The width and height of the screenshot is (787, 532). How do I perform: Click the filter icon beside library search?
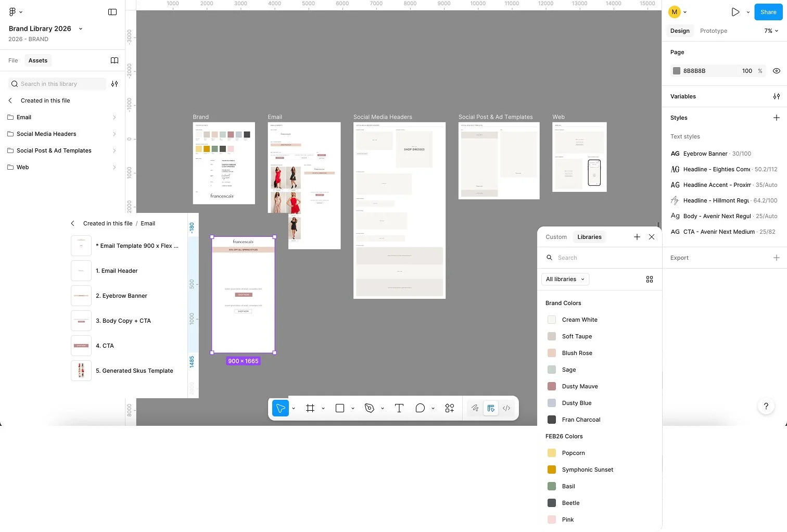tap(114, 83)
